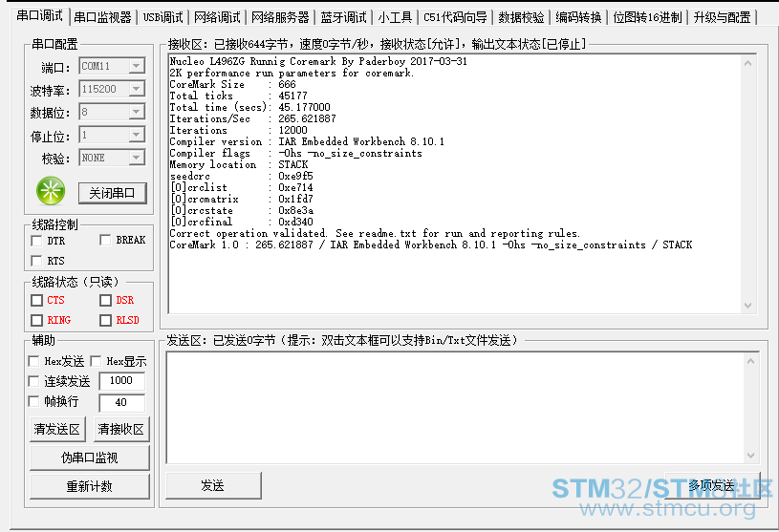This screenshot has height=532, width=779.
Task: Expand the 数据位 dropdown
Action: pos(136,112)
